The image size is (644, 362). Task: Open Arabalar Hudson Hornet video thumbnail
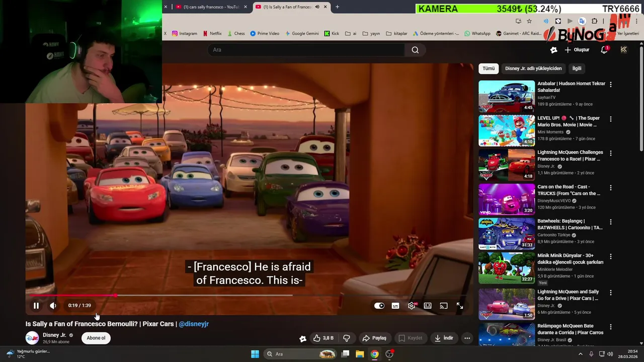tap(507, 96)
